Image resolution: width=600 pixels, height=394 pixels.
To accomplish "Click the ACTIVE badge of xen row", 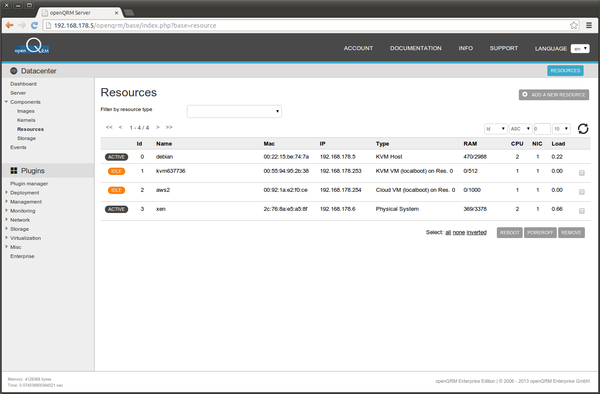I will 116,209.
